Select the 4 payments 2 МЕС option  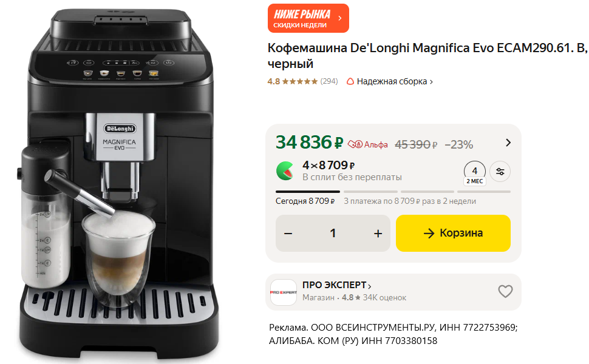[475, 174]
